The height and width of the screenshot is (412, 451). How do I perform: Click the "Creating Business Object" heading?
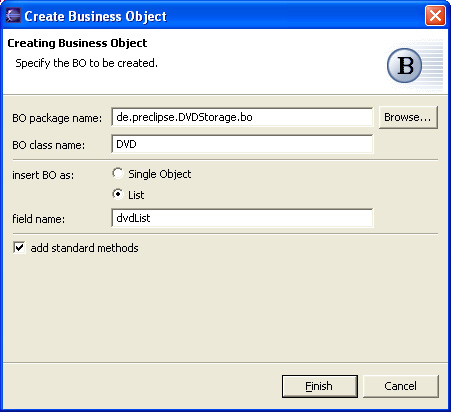point(77,43)
